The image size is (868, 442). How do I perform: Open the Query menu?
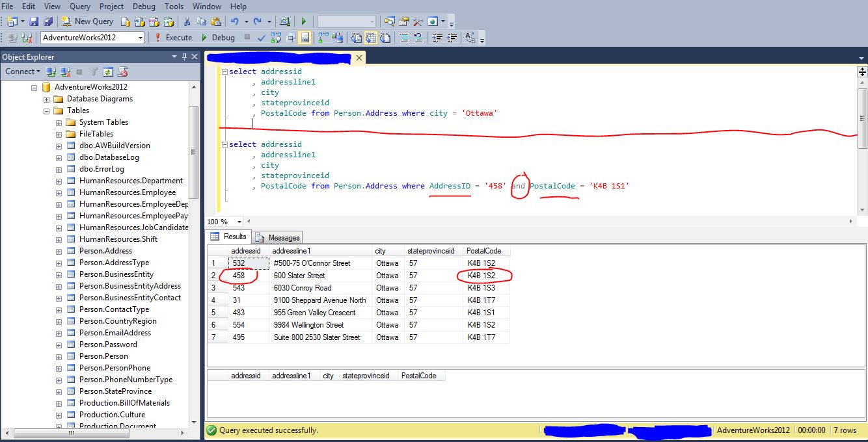(x=80, y=6)
